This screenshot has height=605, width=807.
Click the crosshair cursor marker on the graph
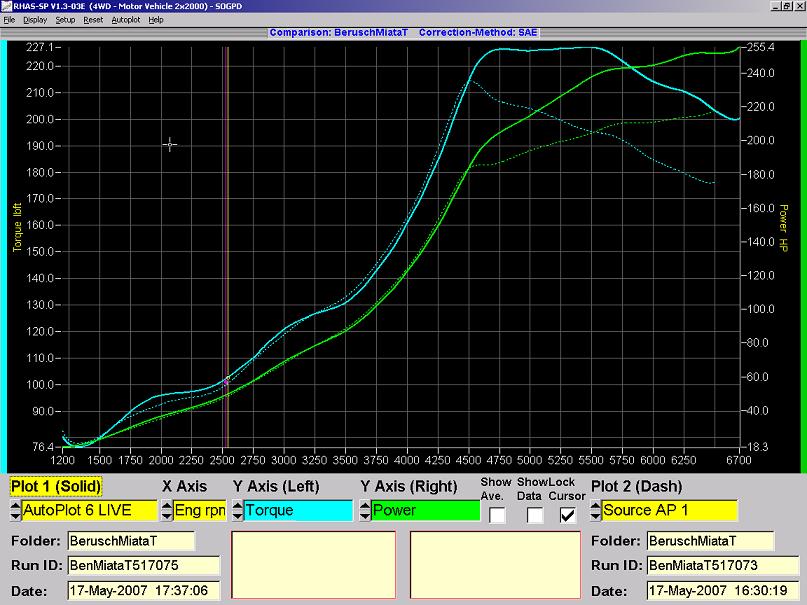click(170, 145)
